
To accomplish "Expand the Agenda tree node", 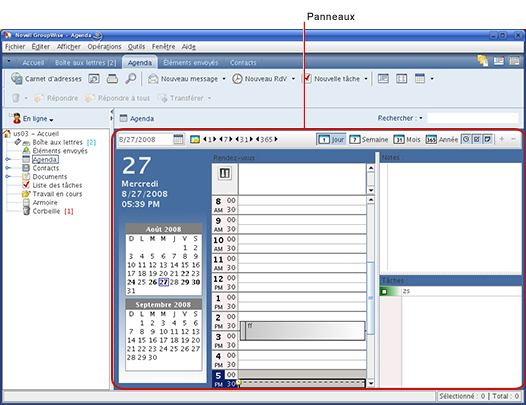I will [8, 159].
